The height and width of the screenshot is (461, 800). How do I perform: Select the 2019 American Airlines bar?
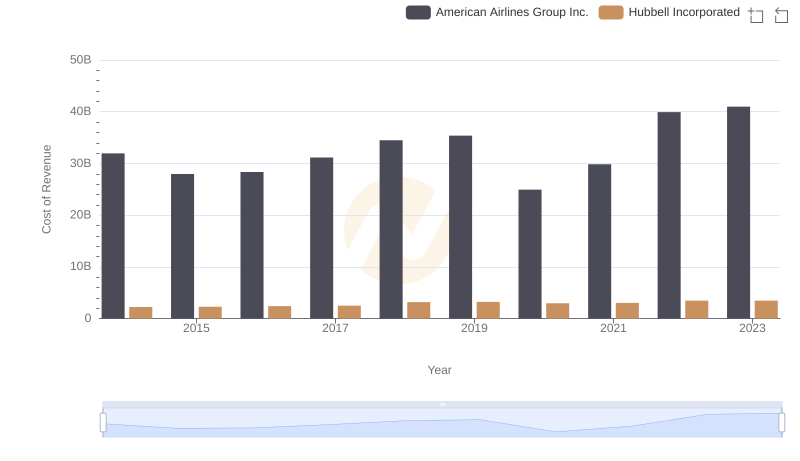pos(460,227)
